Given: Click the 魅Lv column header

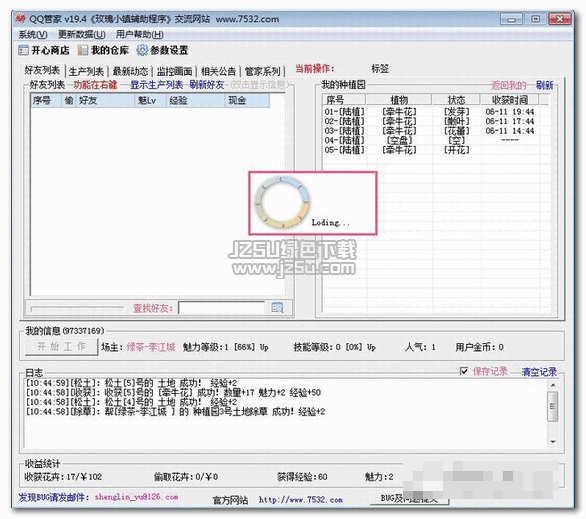Looking at the screenshot, I should (x=151, y=101).
